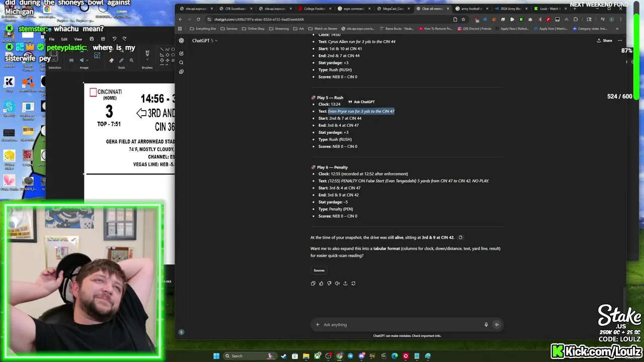Click the dictate microphone icon
644x362 pixels.
click(486, 325)
